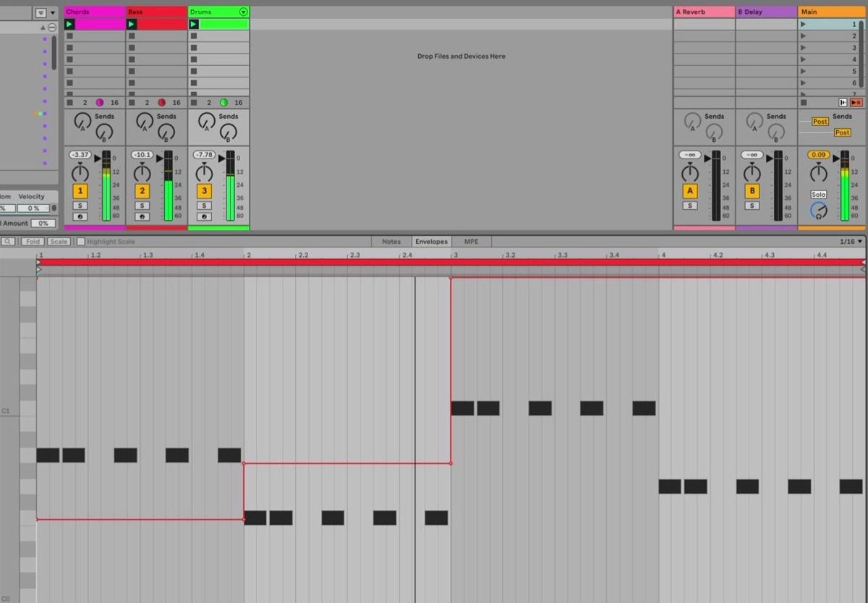Switch to the MPE tab

tap(472, 242)
